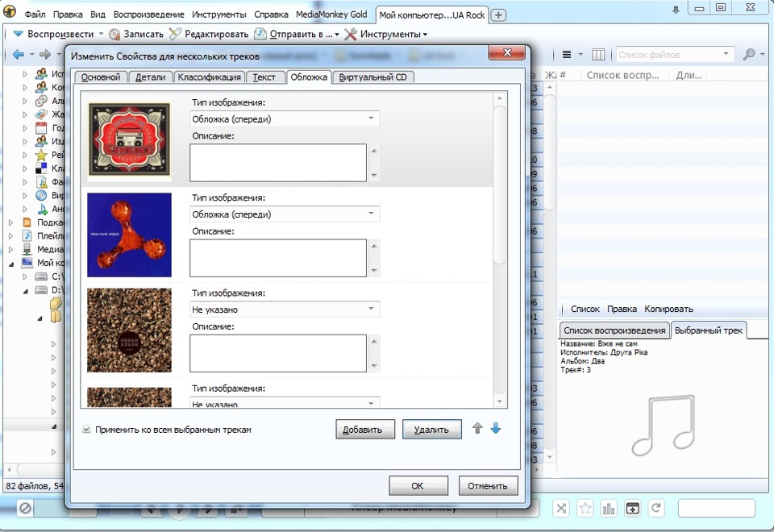Open the Справка menu
This screenshot has width=774, height=532.
pos(271,15)
